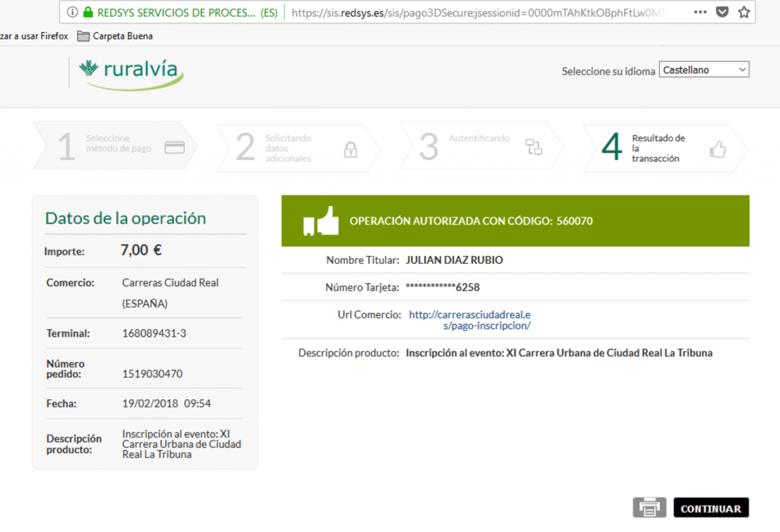Select step 2 Solicitando datos adicionales
The image size is (780, 532).
tap(299, 148)
